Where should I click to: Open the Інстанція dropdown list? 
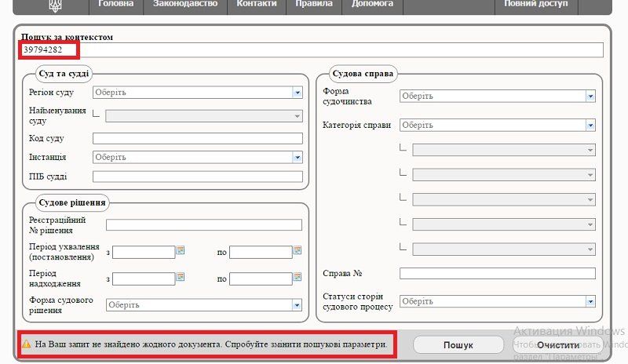(x=297, y=157)
